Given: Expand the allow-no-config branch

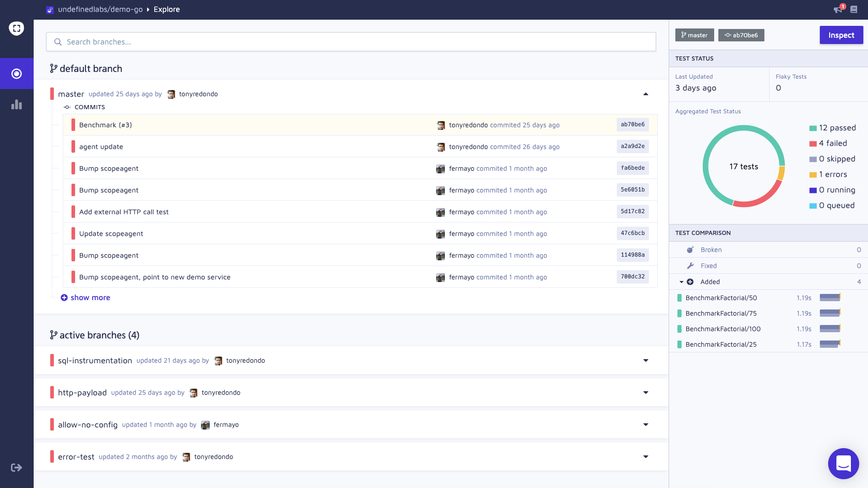Looking at the screenshot, I should pyautogui.click(x=646, y=425).
